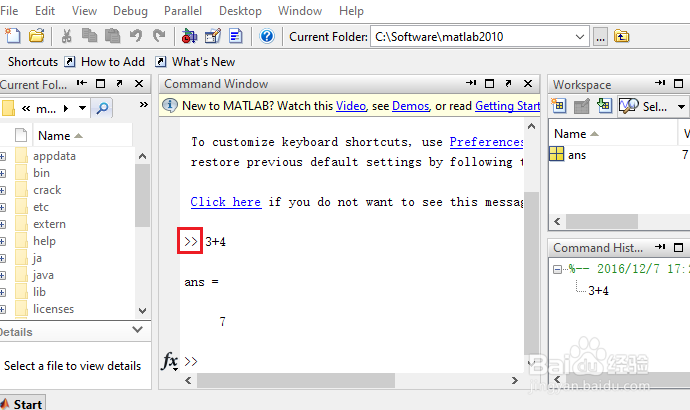This screenshot has height=410, width=690.
Task: Click Import Data icon in Workspace
Action: (x=604, y=106)
